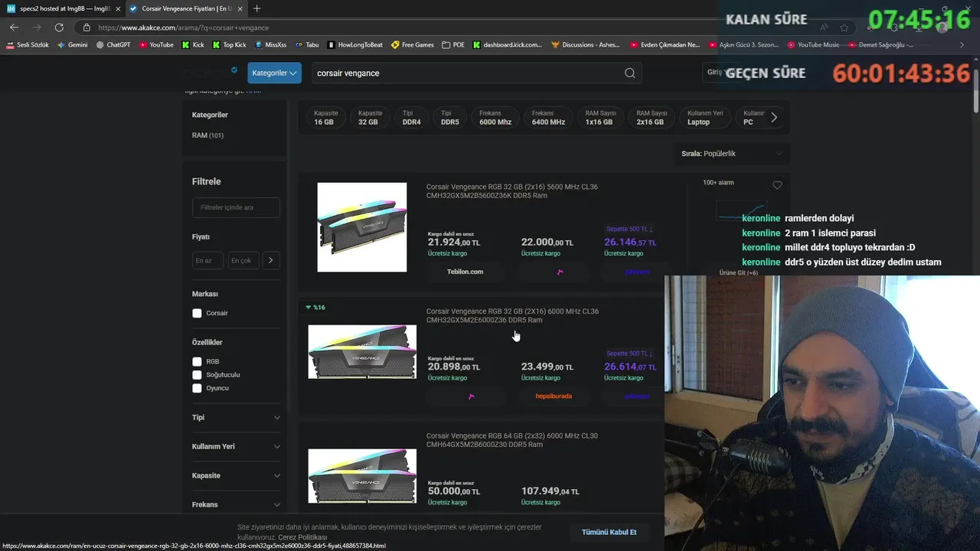Click the En az minimum price field

207,260
